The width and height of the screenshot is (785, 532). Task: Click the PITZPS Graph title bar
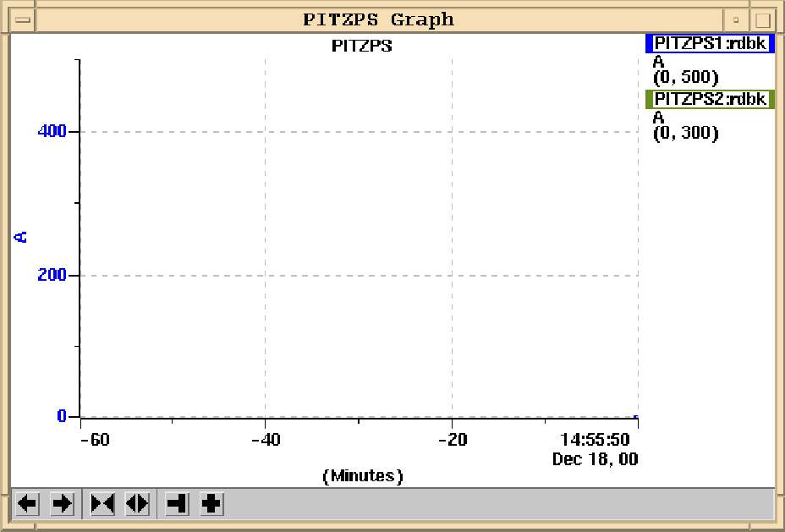click(x=379, y=20)
